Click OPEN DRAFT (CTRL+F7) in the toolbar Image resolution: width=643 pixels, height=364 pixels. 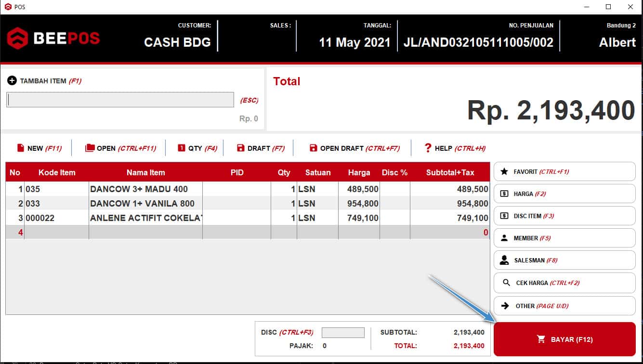click(x=354, y=148)
